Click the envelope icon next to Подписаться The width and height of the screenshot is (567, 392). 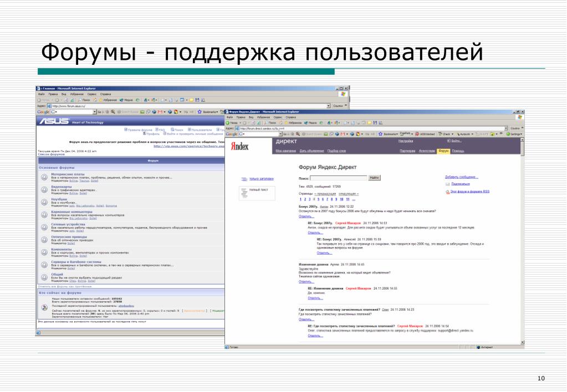pyautogui.click(x=448, y=184)
